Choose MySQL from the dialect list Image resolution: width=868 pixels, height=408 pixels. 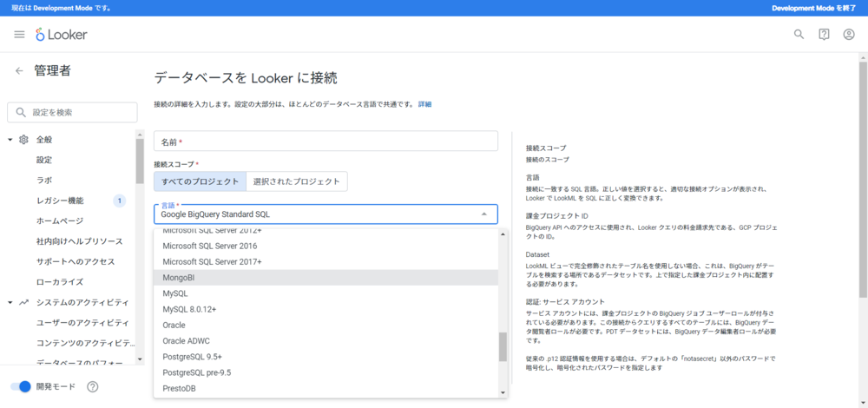point(326,293)
